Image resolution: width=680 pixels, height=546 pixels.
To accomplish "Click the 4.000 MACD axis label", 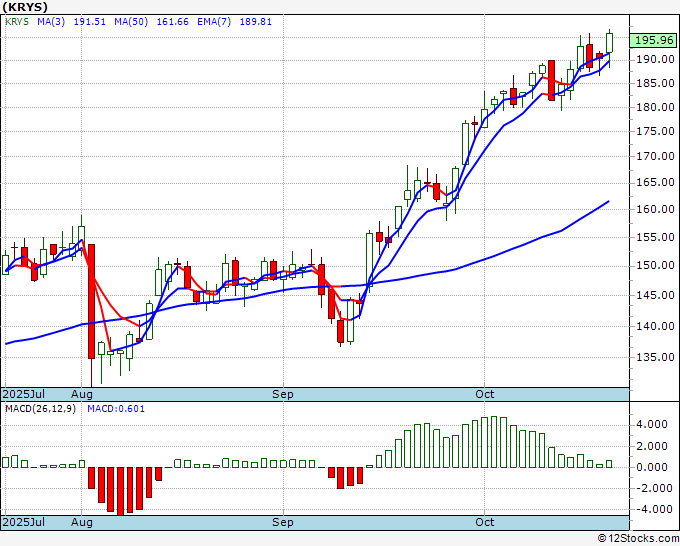I will click(652, 425).
